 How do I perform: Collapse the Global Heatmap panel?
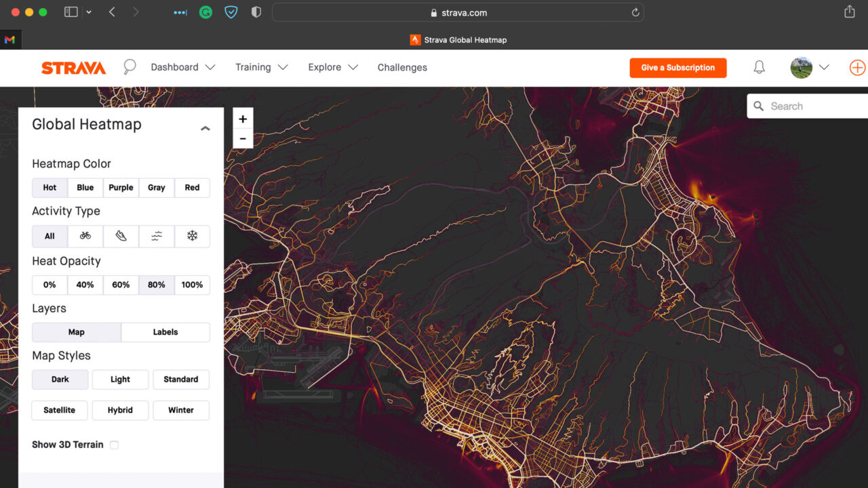(x=205, y=127)
